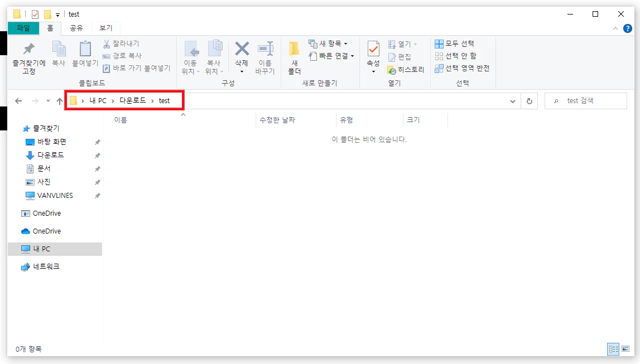Click the test 검색 search box
This screenshot has width=640, height=364.
pos(586,101)
